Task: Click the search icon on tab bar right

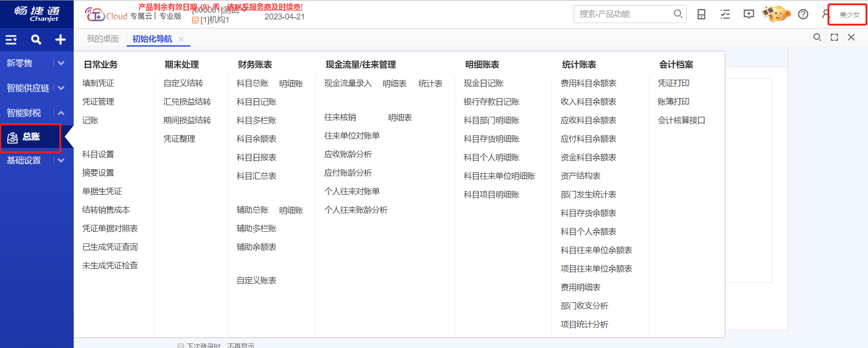Action: coord(817,38)
